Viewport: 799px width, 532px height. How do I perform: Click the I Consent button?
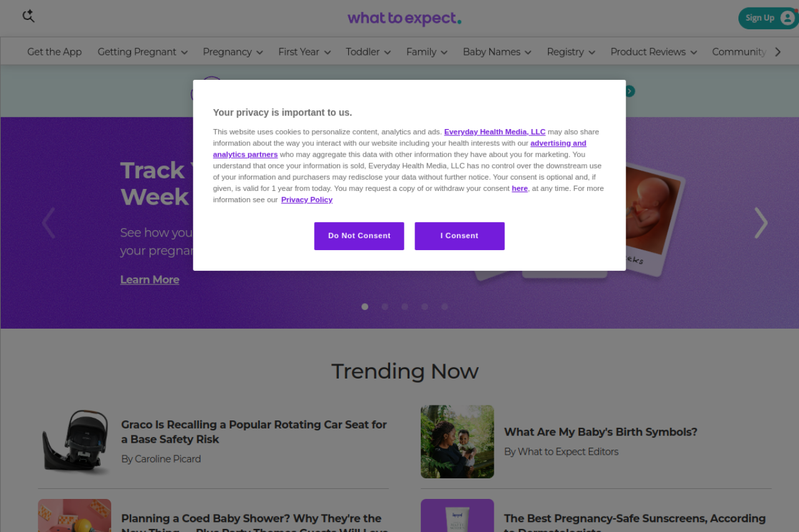(459, 236)
